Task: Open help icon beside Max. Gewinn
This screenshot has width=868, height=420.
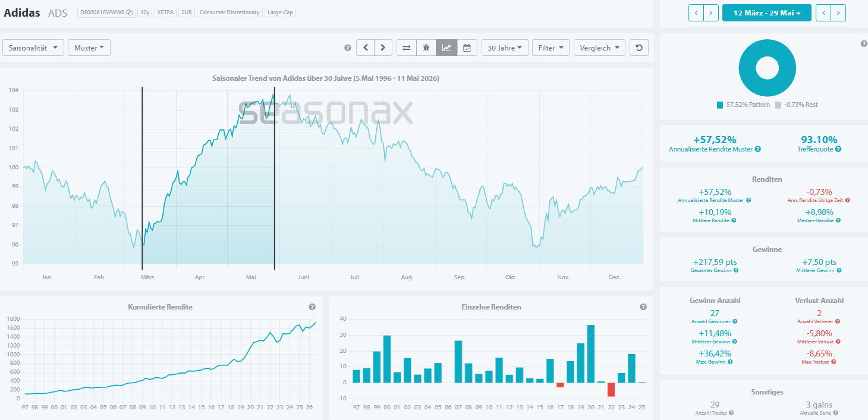Action: (x=730, y=362)
